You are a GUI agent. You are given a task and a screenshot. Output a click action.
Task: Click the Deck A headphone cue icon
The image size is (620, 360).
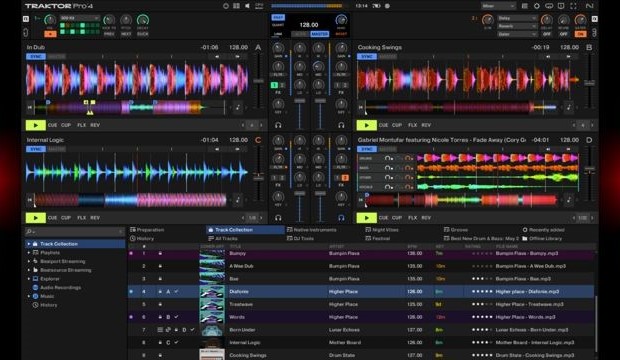point(278,125)
